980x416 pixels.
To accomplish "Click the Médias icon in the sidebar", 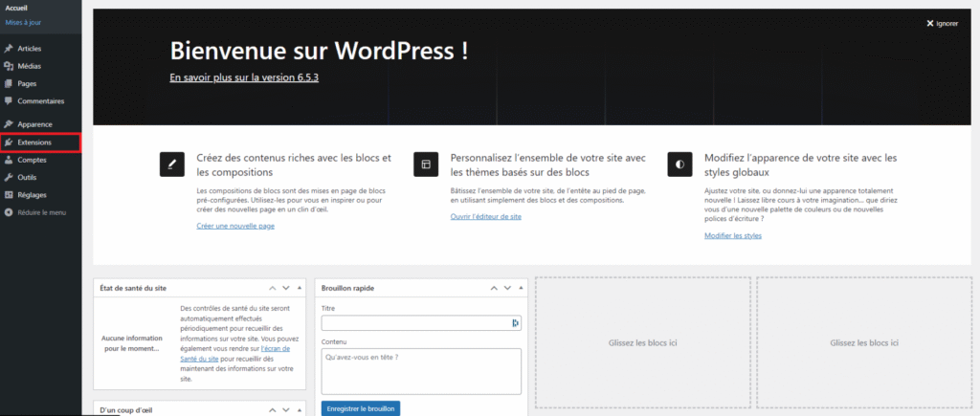I will [9, 66].
